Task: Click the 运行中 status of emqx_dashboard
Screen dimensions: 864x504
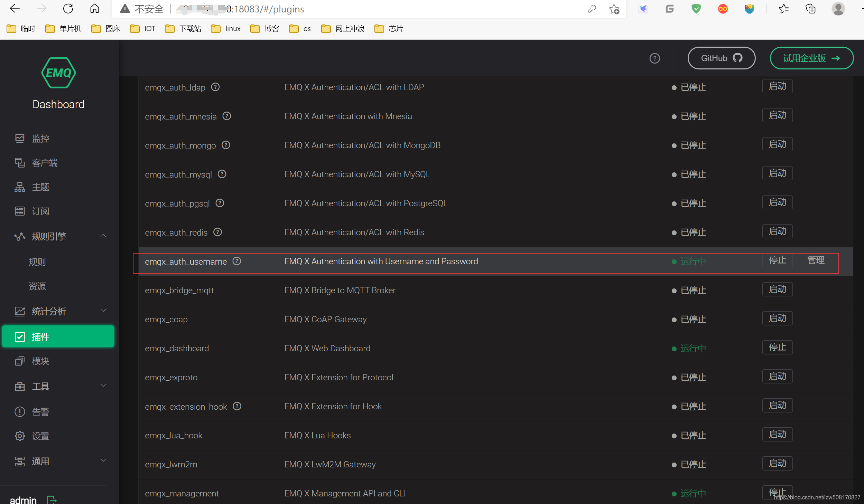Action: coord(689,348)
